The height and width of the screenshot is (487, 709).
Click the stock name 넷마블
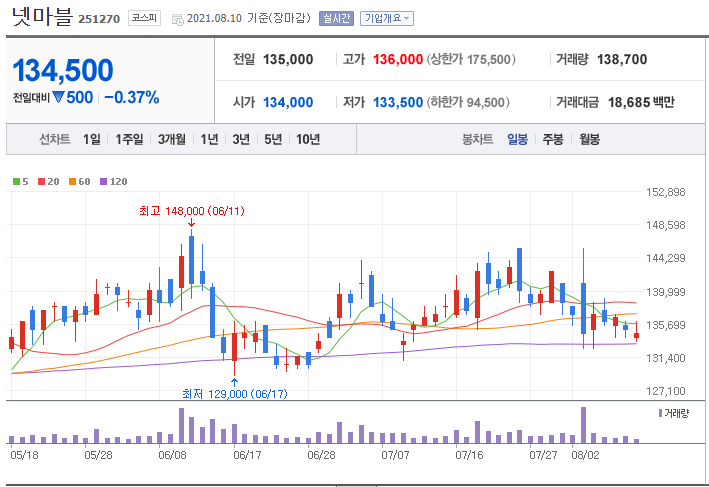[x=42, y=16]
